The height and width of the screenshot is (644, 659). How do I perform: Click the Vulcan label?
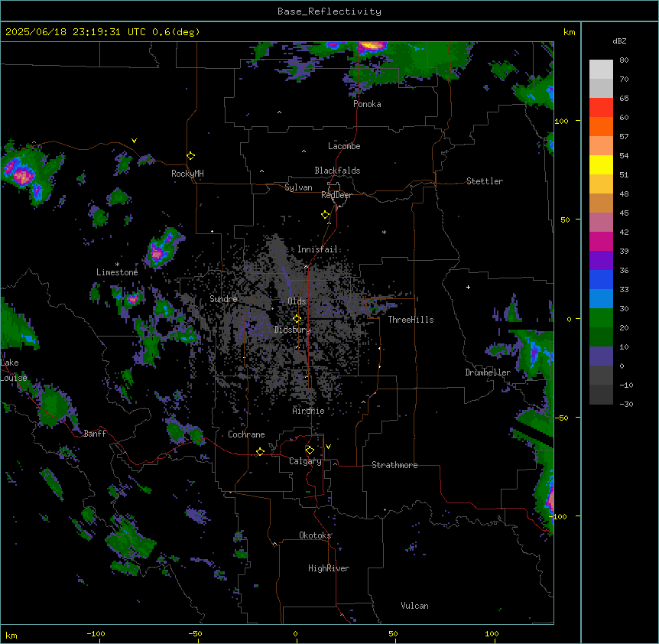pyautogui.click(x=415, y=606)
